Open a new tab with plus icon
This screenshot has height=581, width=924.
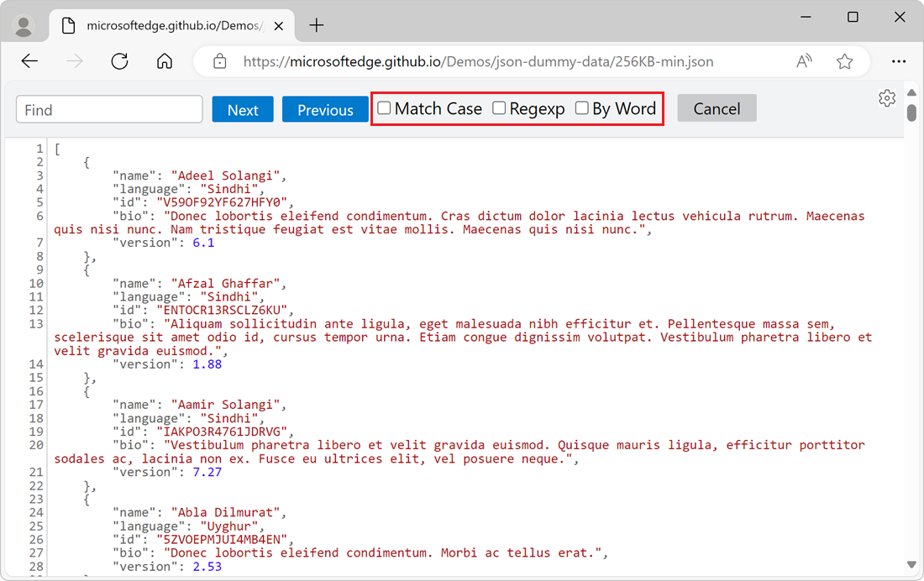click(x=317, y=25)
